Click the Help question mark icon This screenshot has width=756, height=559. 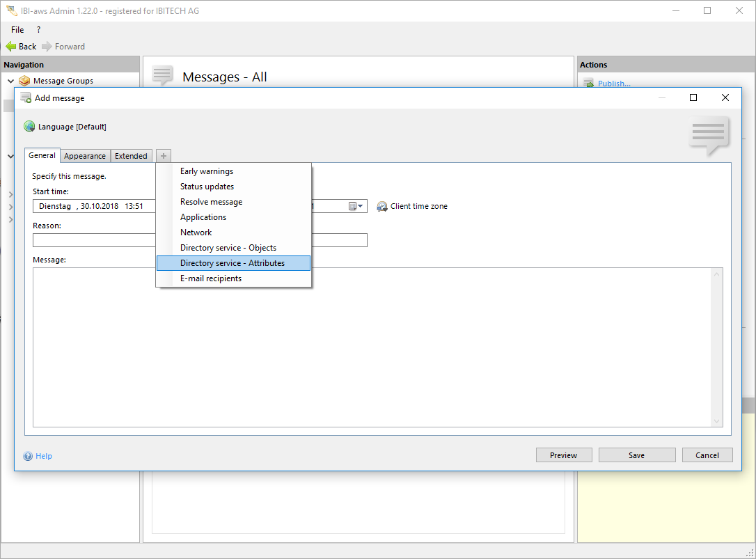[28, 457]
